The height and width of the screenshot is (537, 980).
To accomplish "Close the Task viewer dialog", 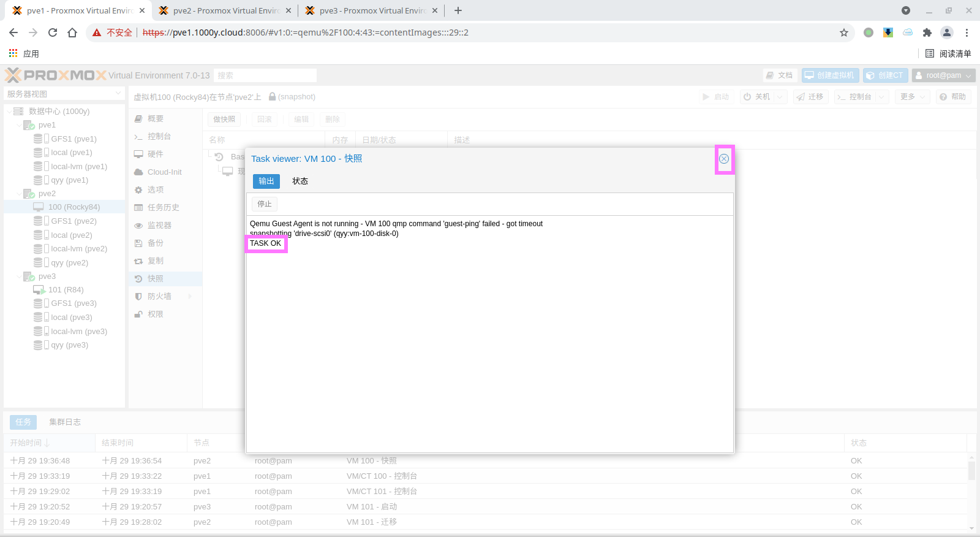I will tap(724, 159).
